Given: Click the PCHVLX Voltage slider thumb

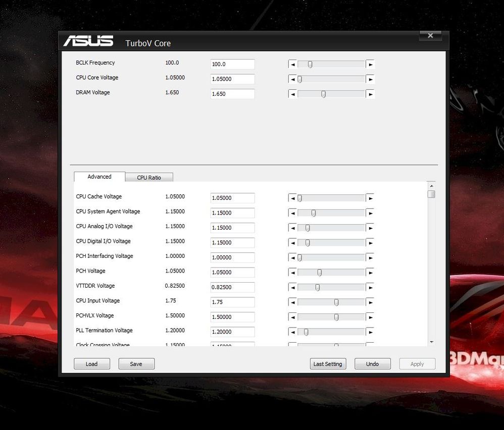Looking at the screenshot, I should 336,317.
